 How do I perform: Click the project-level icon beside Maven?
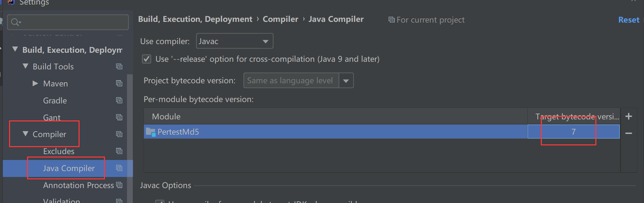(119, 84)
